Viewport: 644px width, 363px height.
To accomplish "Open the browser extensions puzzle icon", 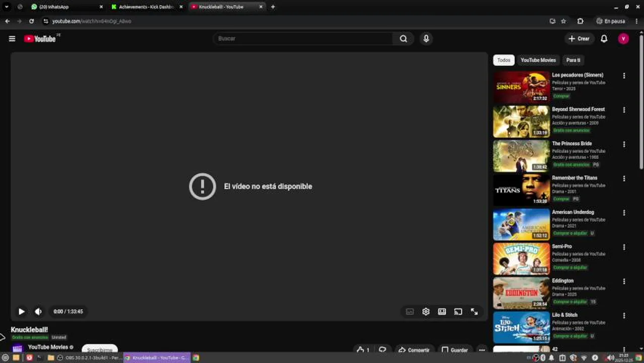I will (580, 21).
